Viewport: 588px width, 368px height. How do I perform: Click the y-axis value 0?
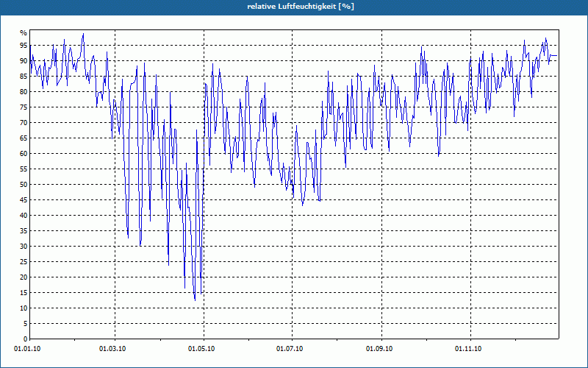[x=25, y=339]
